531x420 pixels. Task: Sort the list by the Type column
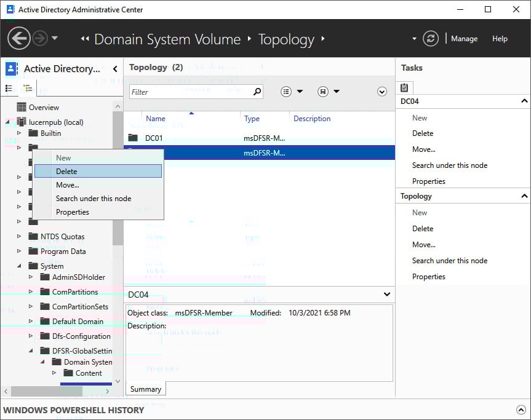coord(252,119)
